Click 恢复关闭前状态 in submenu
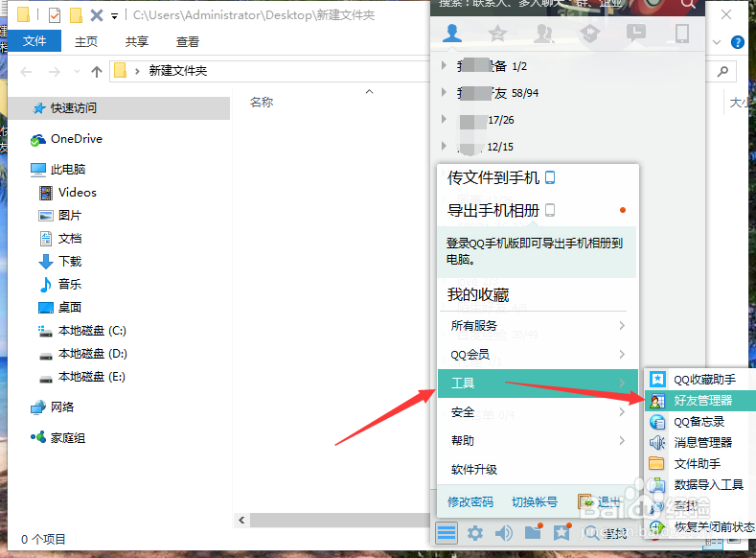This screenshot has width=756, height=558. coord(700,526)
